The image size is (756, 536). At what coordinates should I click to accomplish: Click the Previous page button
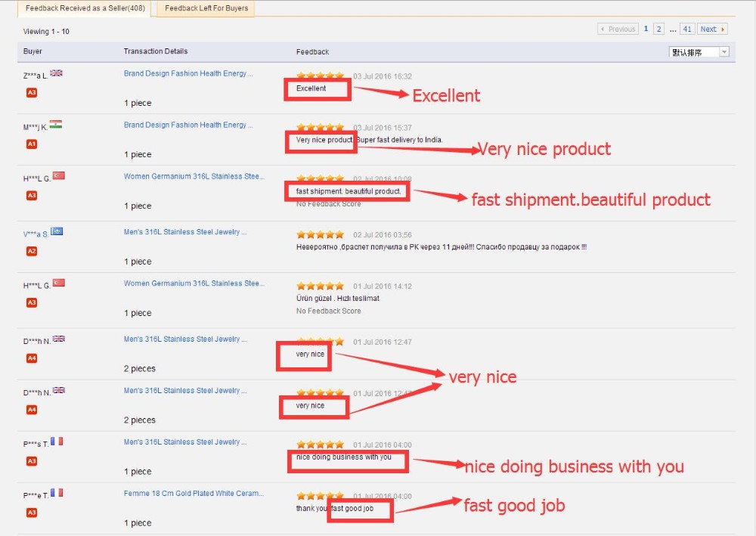[x=618, y=29]
